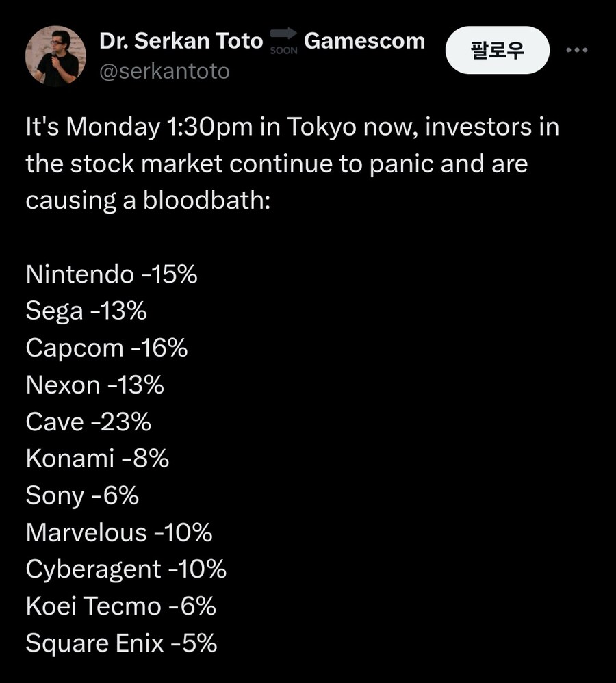
Task: Open the Dr. Serkan Toto display name
Action: pos(181,41)
